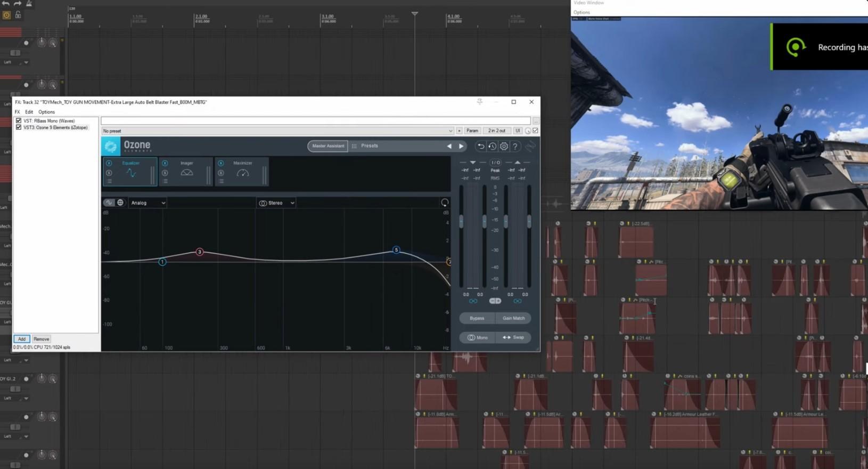Screen dimensions: 868x469
Task: Click the 2 in 2 out button
Action: click(x=497, y=131)
